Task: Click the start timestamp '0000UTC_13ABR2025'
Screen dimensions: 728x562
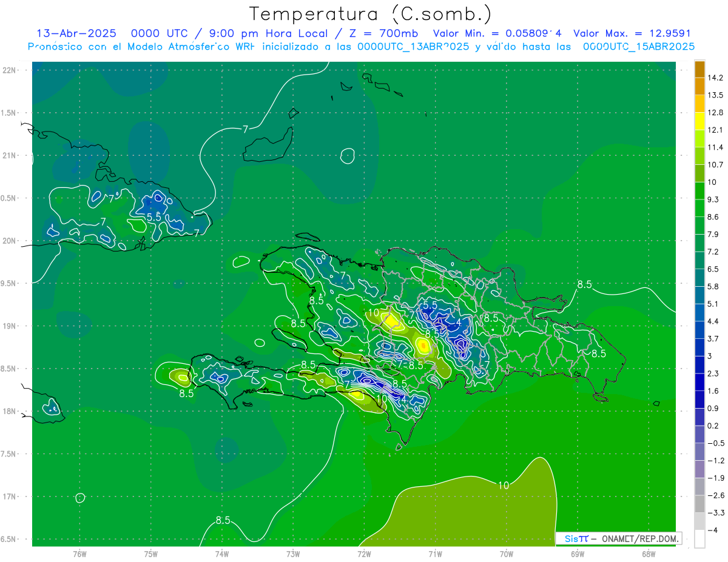Action: coord(413,46)
